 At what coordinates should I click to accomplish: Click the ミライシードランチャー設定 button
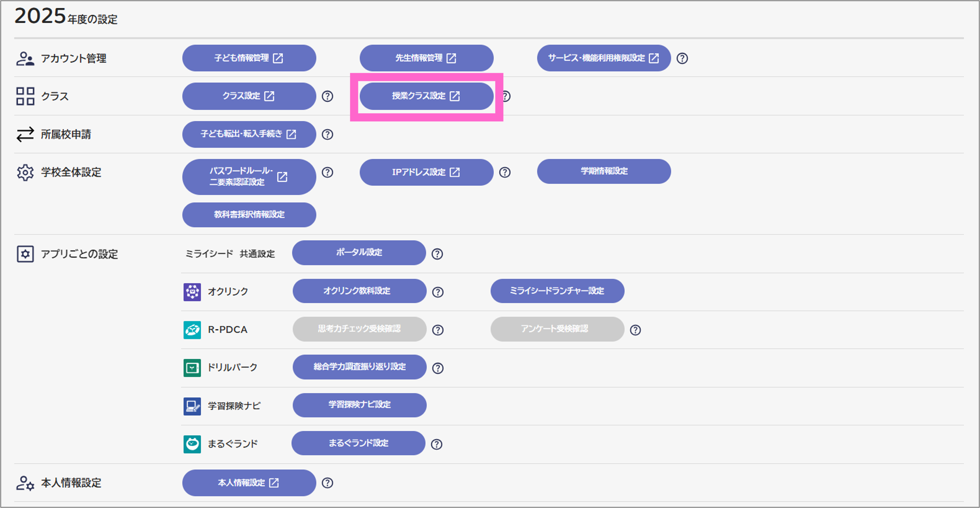(x=557, y=291)
